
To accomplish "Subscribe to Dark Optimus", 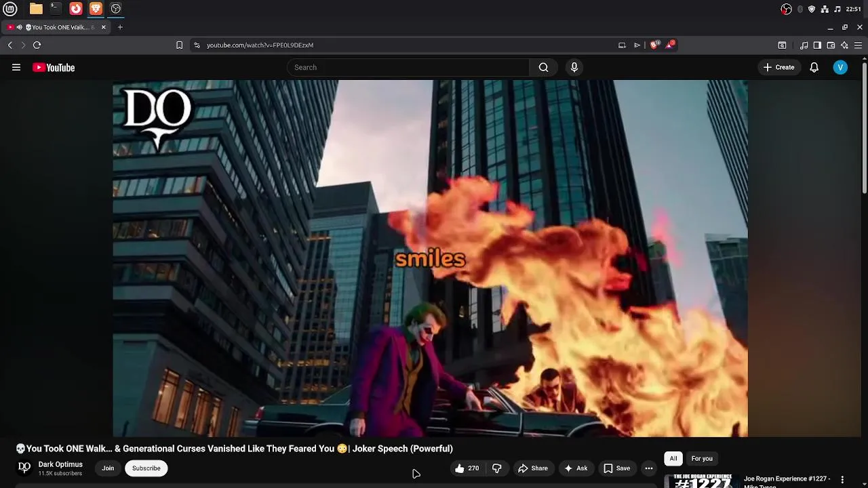I will [146, 468].
